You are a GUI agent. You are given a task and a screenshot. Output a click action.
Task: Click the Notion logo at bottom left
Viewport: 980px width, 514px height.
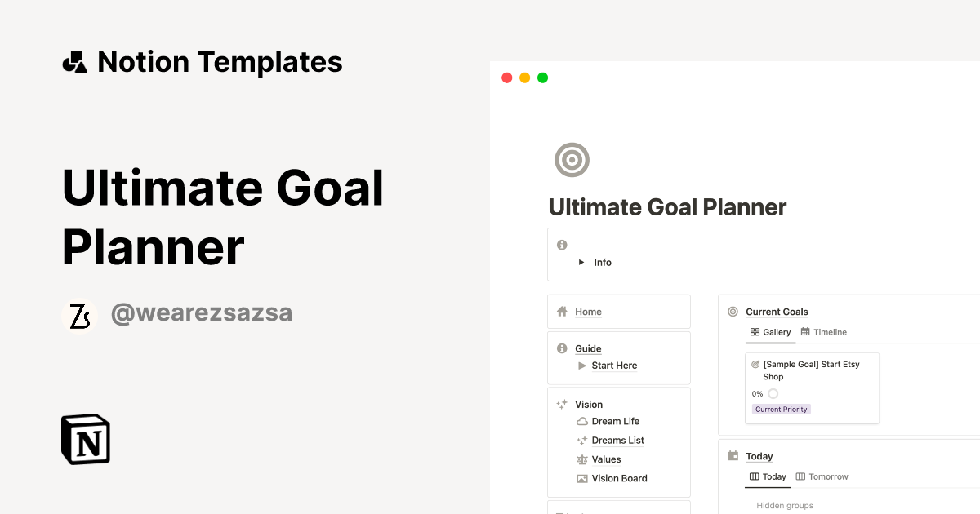85,439
